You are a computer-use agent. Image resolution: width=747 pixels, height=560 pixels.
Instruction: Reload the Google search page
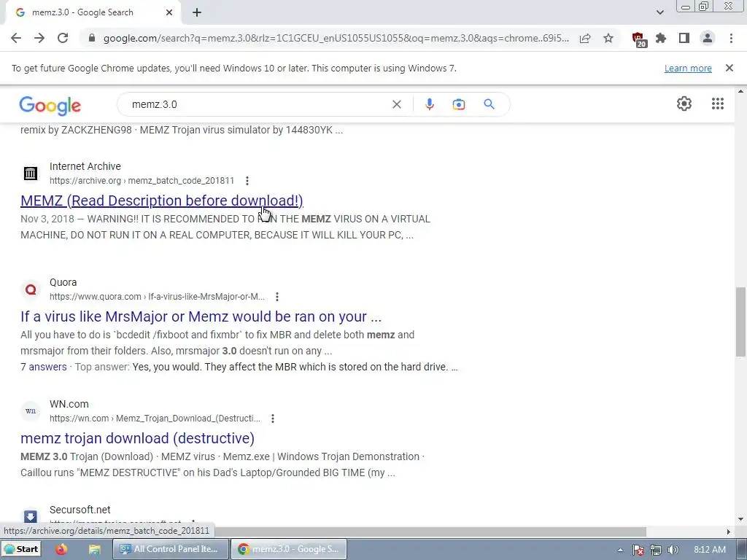(63, 38)
